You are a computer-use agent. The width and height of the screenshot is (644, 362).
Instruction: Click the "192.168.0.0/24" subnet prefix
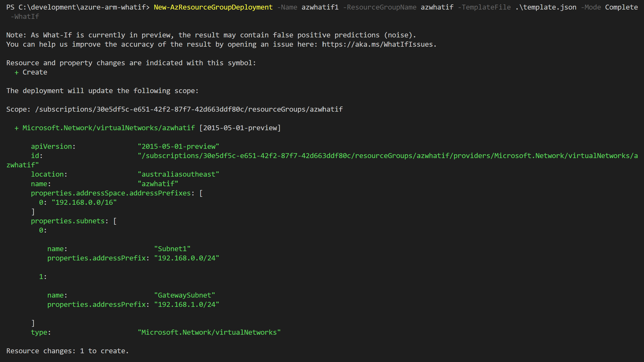pos(187,258)
